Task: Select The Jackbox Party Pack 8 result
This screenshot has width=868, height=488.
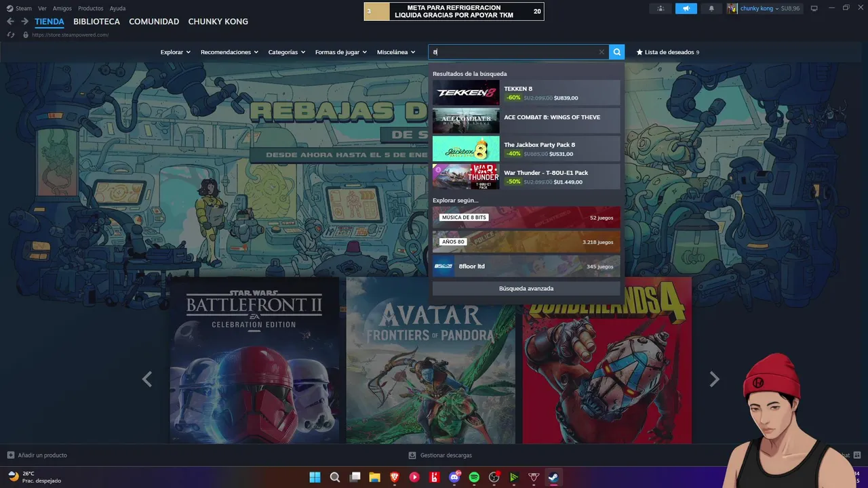Action: click(526, 148)
